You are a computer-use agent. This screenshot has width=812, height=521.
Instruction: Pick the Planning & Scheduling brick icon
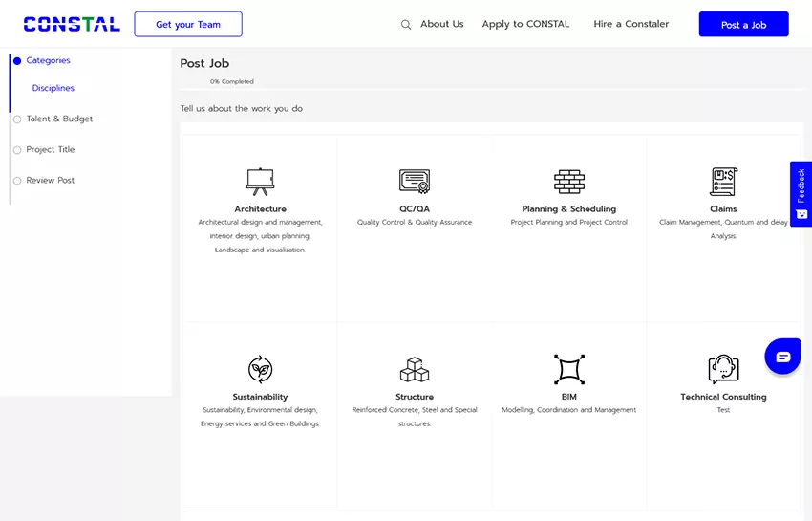569,181
